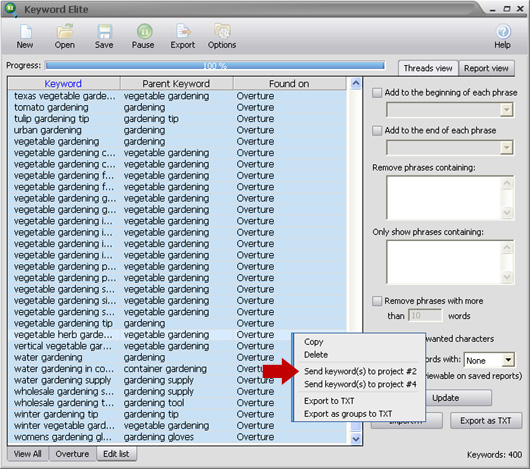The height and width of the screenshot is (469, 530).
Task: Enable Add to the beginning of each phrase
Action: pyautogui.click(x=377, y=93)
